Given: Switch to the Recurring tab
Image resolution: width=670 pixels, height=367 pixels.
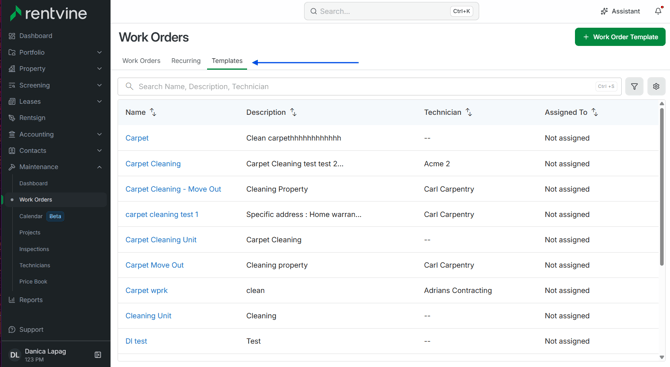Looking at the screenshot, I should coord(186,61).
